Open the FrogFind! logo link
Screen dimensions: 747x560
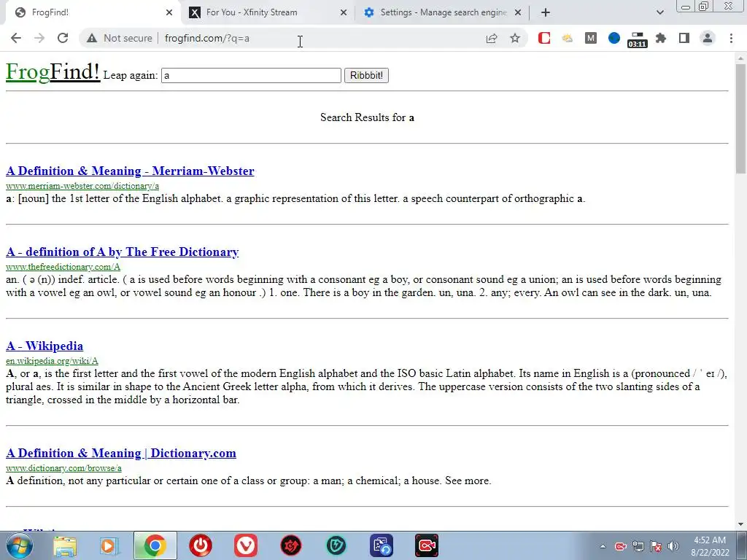(x=53, y=72)
